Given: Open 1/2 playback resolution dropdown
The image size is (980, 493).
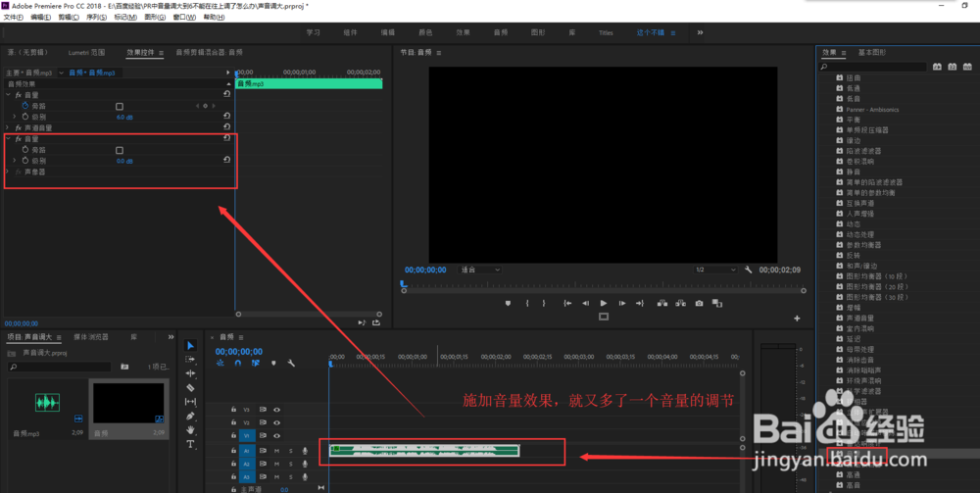Looking at the screenshot, I should pos(715,270).
